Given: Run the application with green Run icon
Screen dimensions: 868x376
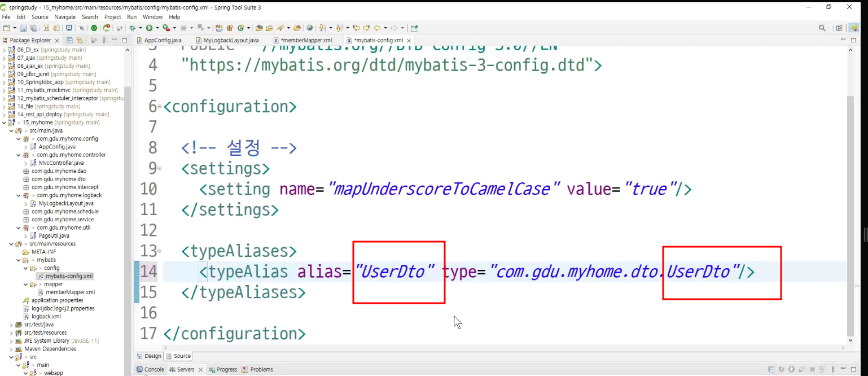Looking at the screenshot, I should (149, 28).
